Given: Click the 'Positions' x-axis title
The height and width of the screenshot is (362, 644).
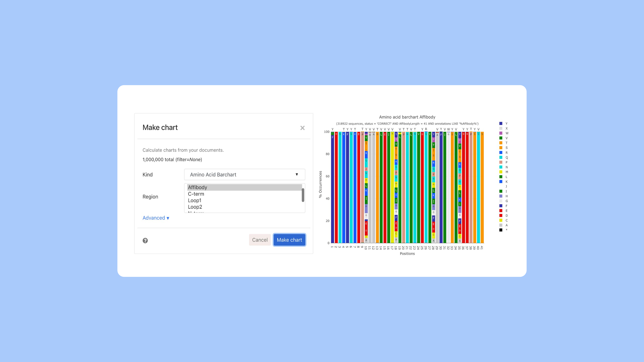Looking at the screenshot, I should tap(407, 254).
